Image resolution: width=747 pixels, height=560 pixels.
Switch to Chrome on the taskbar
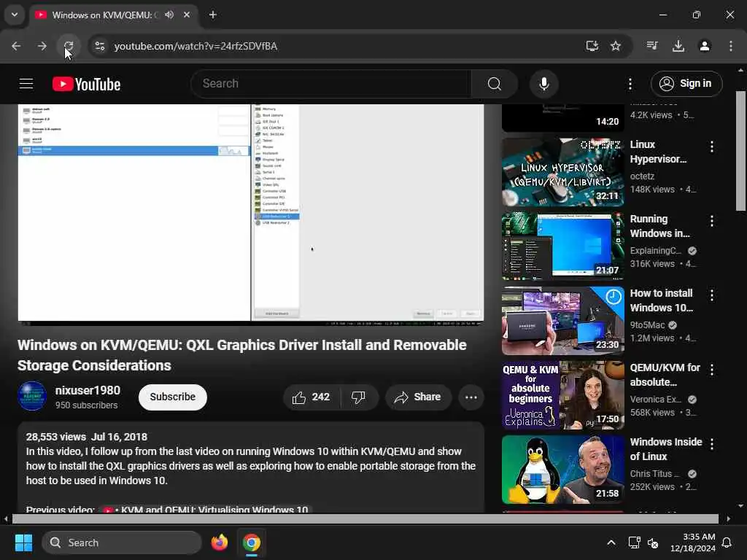pos(251,542)
